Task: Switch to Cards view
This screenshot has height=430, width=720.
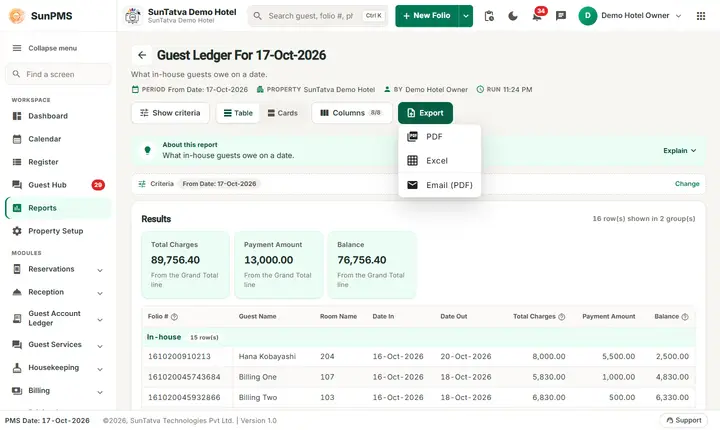Action: pos(282,113)
